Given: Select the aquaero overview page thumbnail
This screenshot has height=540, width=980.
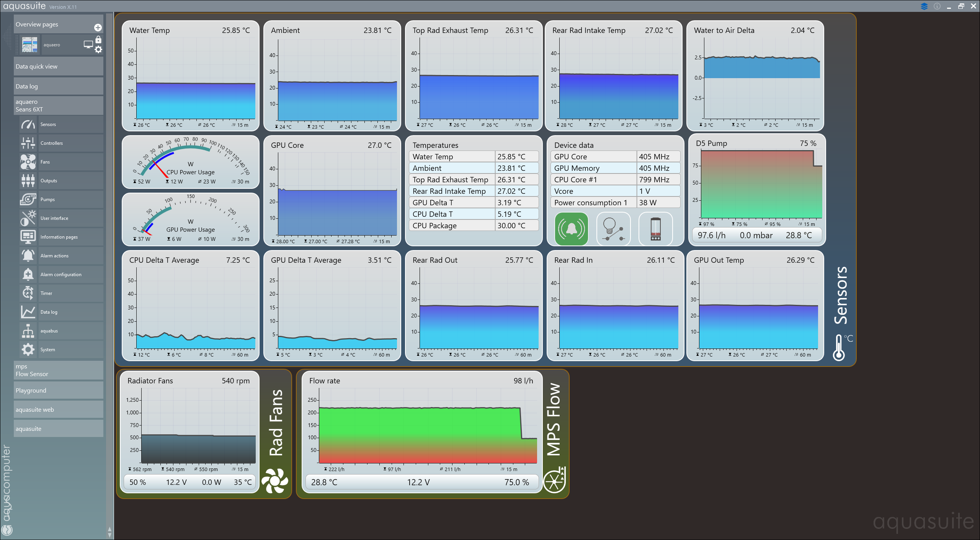Looking at the screenshot, I should [29, 45].
